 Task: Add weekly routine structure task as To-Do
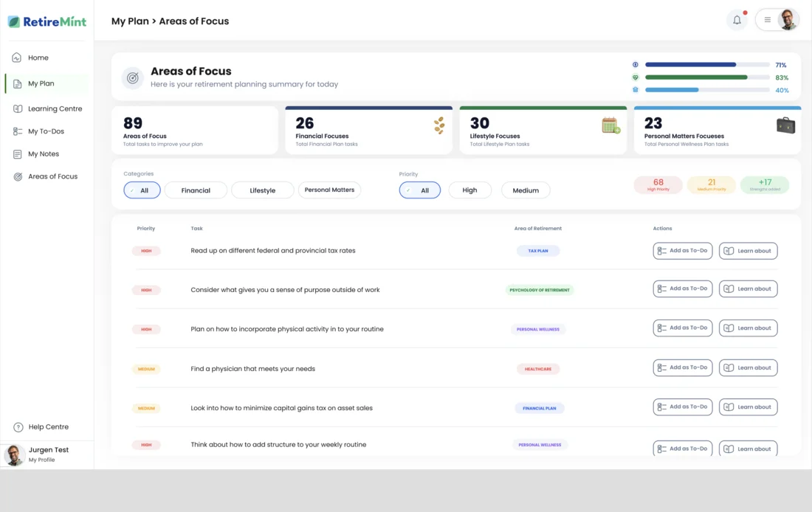click(x=683, y=449)
